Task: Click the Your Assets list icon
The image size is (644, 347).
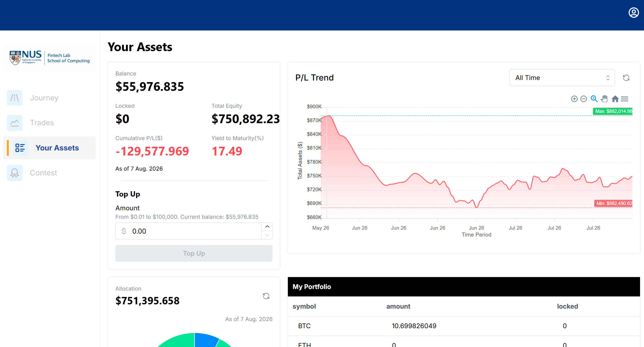Action: (20, 148)
